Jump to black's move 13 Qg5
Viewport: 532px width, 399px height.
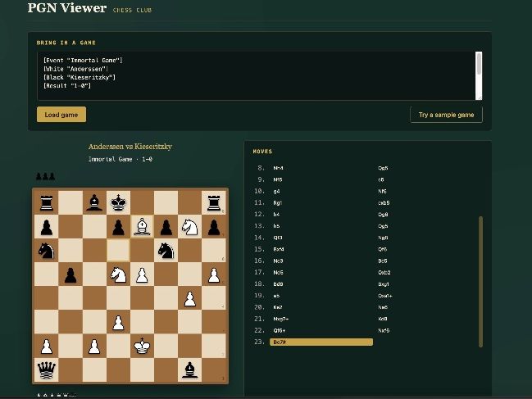coord(425,226)
